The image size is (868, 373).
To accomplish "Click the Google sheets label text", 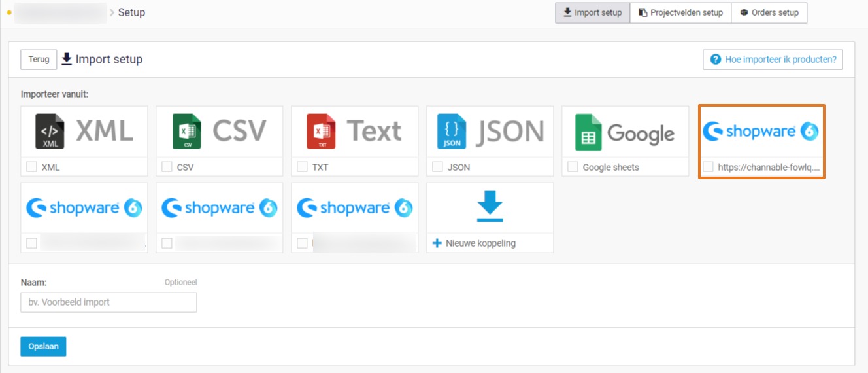I will 610,167.
